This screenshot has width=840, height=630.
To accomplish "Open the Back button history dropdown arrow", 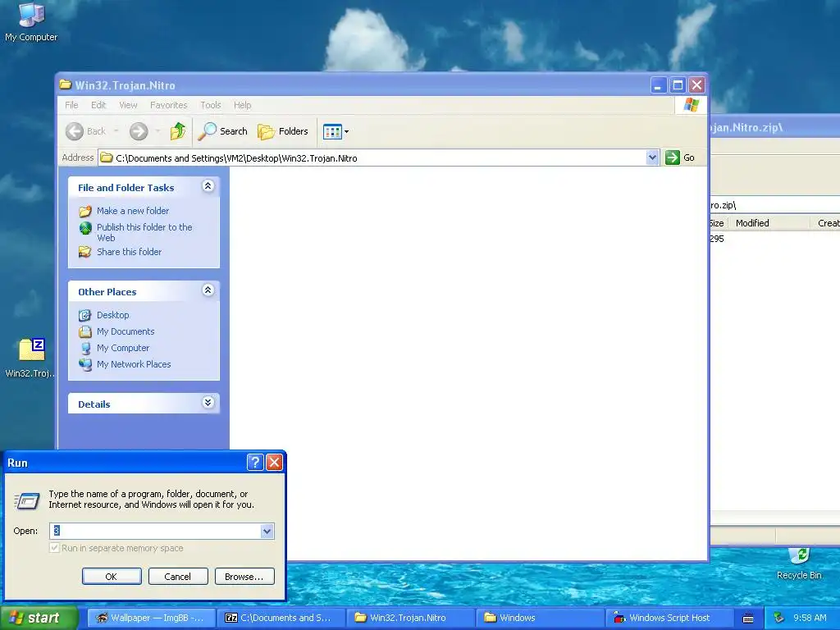I will 116,131.
